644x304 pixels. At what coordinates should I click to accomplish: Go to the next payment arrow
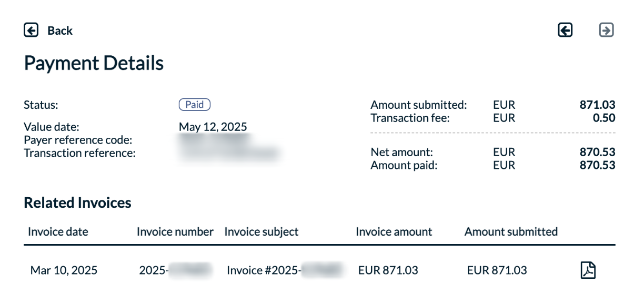(x=606, y=31)
